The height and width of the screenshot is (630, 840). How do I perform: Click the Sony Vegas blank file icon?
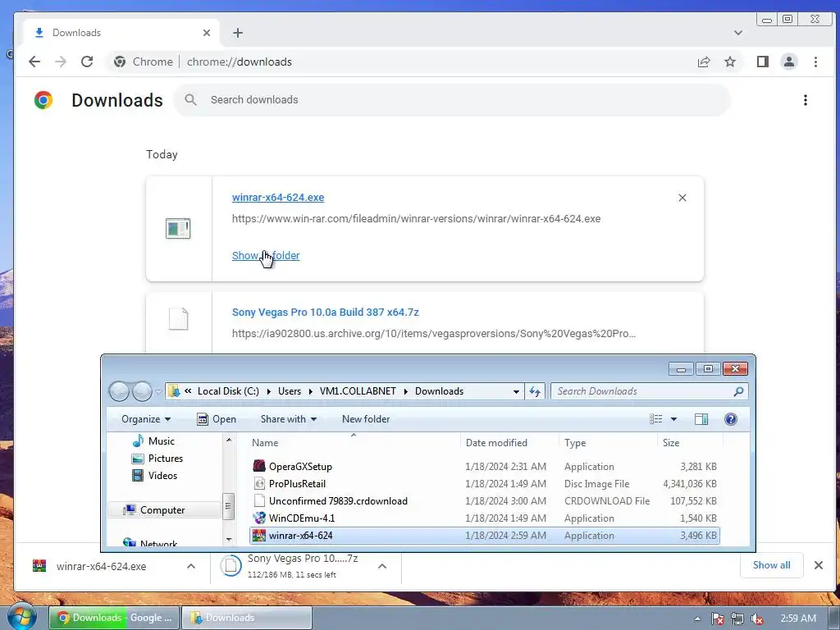[178, 319]
